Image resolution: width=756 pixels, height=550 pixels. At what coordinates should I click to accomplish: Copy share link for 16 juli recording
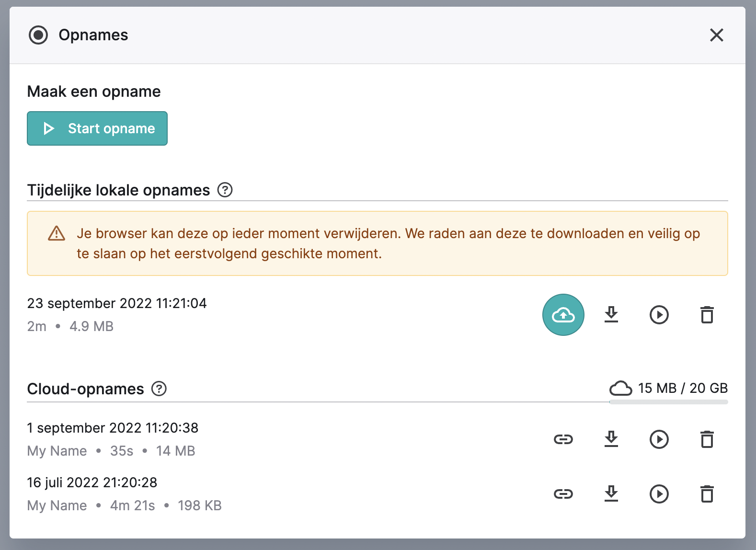click(563, 494)
